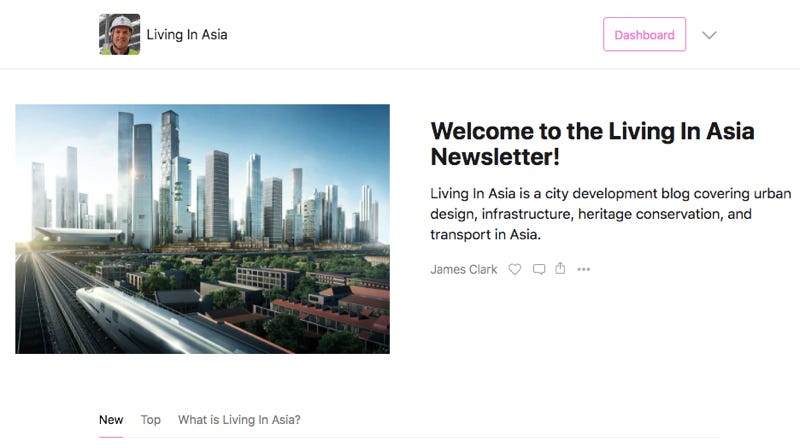Click the skyscrapers in the featured image

(x=204, y=184)
